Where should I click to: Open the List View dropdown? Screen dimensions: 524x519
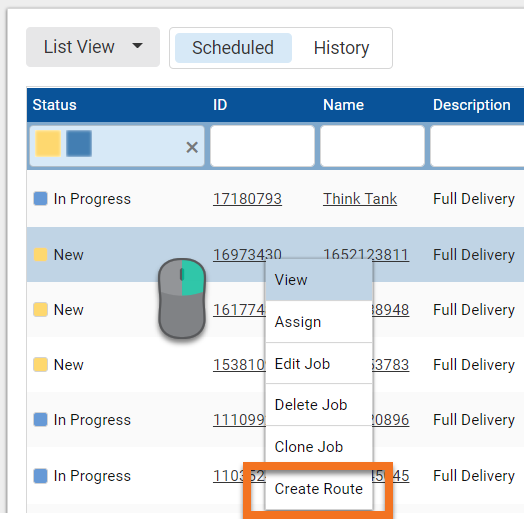pyautogui.click(x=93, y=47)
